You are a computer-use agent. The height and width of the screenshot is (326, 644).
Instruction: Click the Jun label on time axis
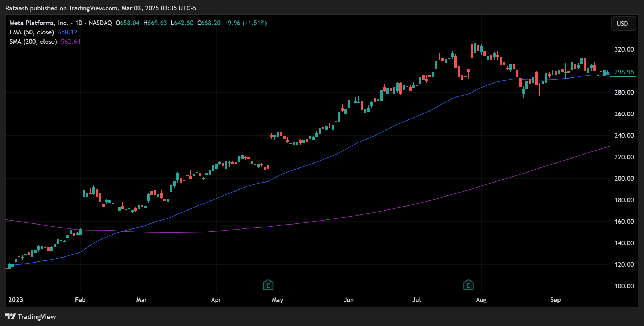tap(348, 300)
